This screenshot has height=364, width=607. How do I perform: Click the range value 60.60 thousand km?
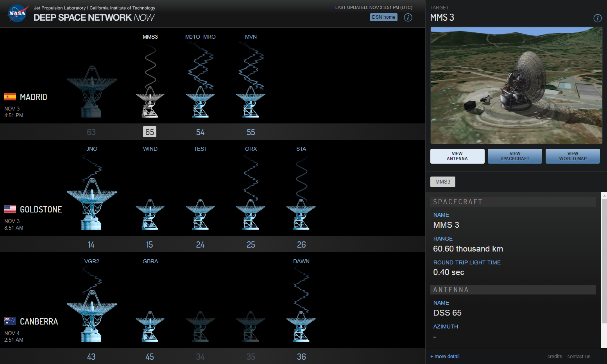[468, 249]
